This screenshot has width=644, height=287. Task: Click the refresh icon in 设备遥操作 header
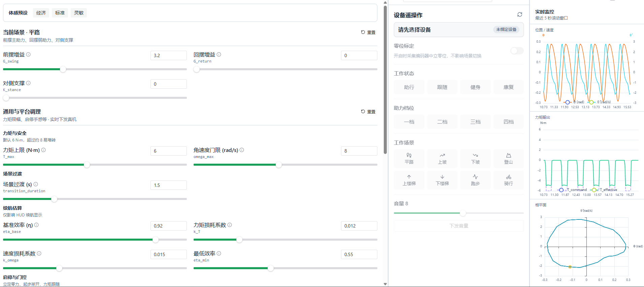coord(519,14)
